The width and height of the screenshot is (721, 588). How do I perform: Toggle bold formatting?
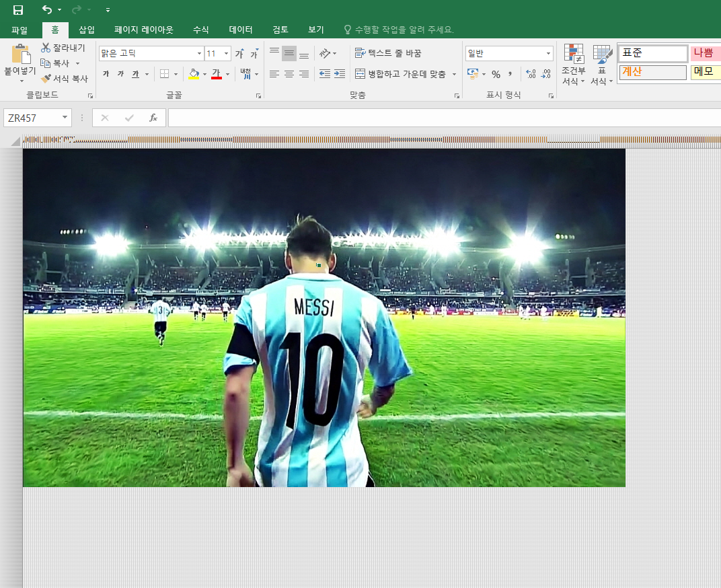tap(106, 74)
